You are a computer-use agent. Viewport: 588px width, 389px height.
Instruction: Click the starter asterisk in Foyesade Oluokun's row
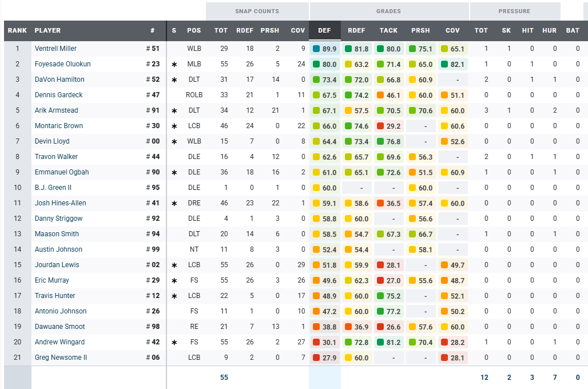[174, 65]
